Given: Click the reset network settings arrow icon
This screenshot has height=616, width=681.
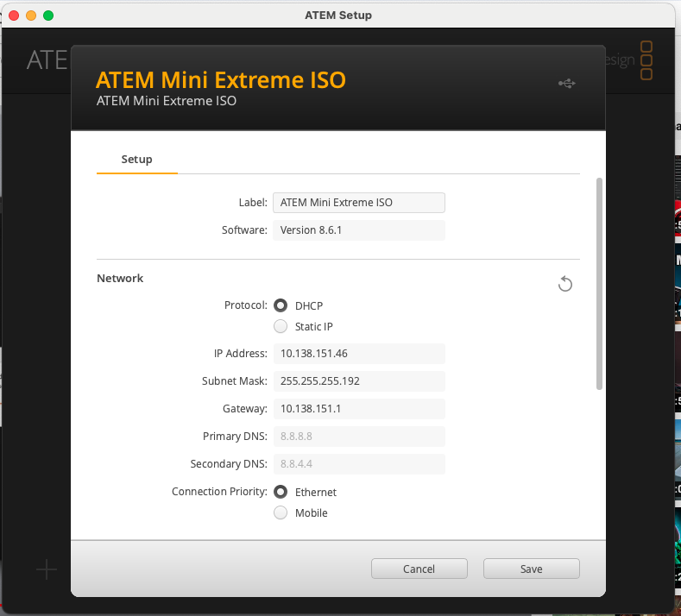Looking at the screenshot, I should 565,284.
